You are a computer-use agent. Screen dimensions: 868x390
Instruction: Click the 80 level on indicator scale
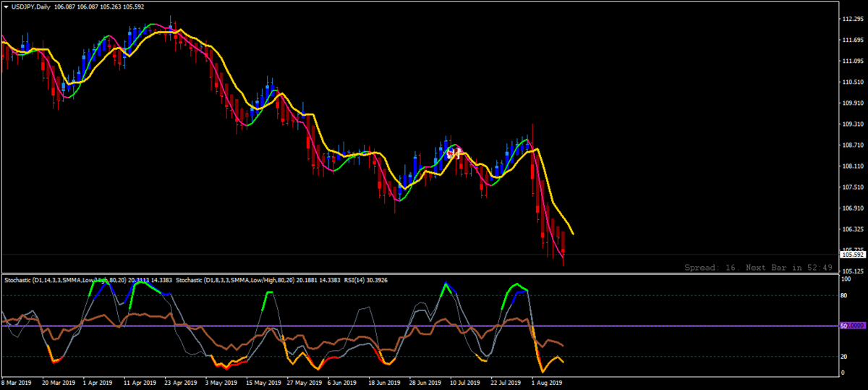[x=844, y=295]
